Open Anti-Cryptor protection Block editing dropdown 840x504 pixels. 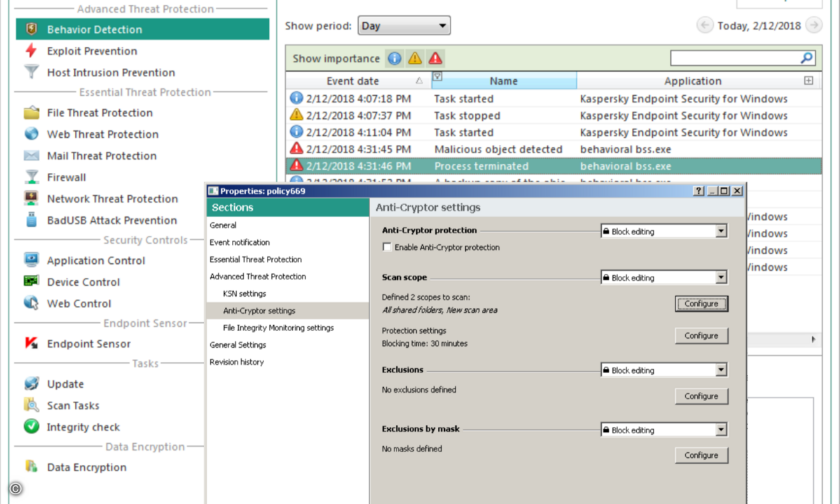[663, 231]
